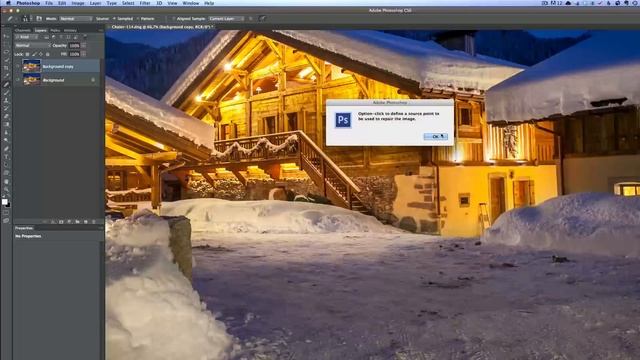Open the Opacity slider dropdown arrow

pos(84,45)
